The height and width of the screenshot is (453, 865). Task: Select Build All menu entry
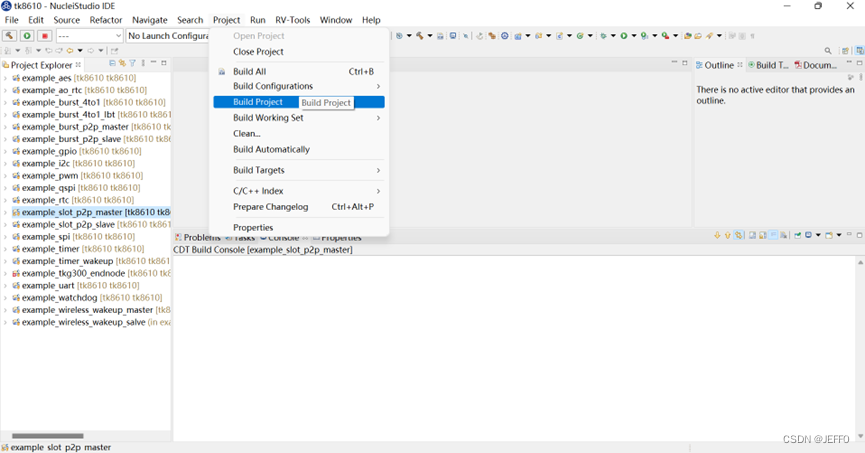pyautogui.click(x=299, y=71)
